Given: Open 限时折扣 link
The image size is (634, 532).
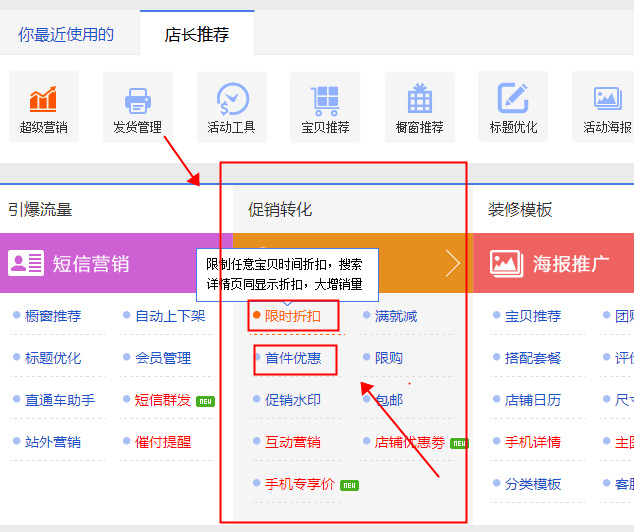Looking at the screenshot, I should point(293,316).
